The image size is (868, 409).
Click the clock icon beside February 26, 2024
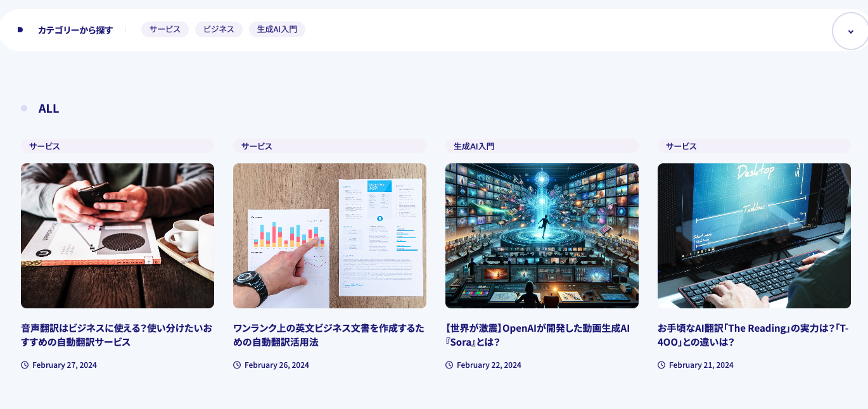pos(237,365)
